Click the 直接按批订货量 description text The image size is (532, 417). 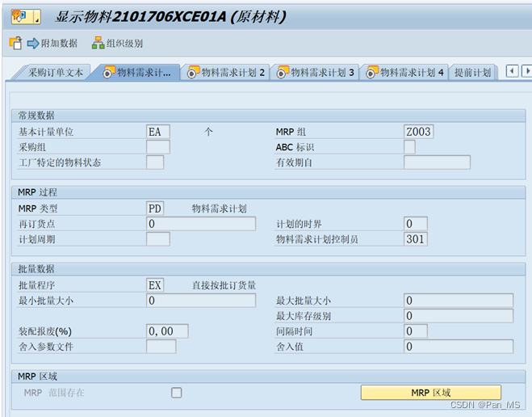click(224, 285)
